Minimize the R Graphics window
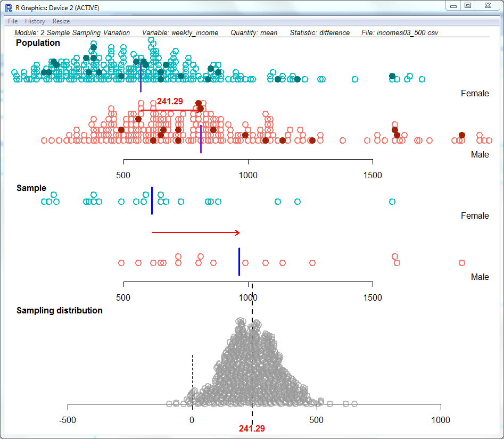The width and height of the screenshot is (504, 439). (453, 5)
